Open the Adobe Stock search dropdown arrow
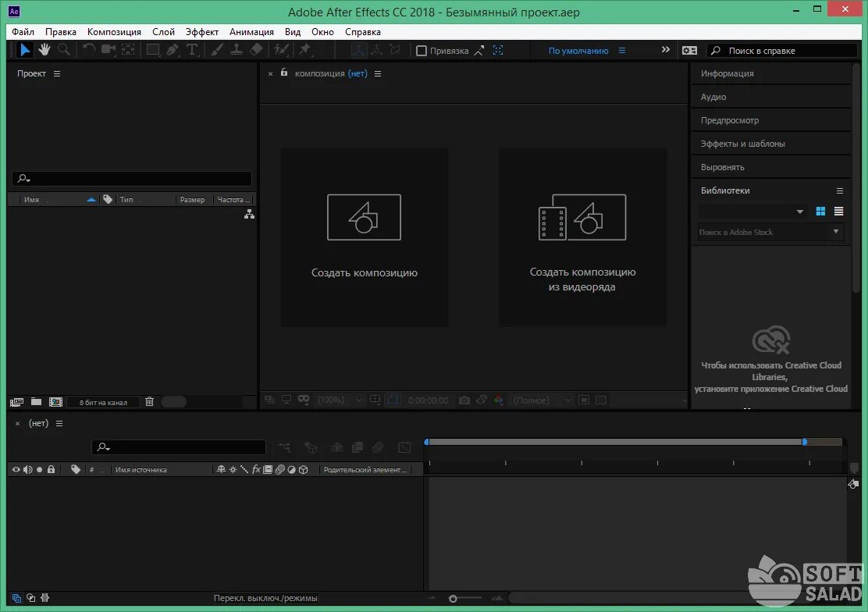 [x=836, y=232]
